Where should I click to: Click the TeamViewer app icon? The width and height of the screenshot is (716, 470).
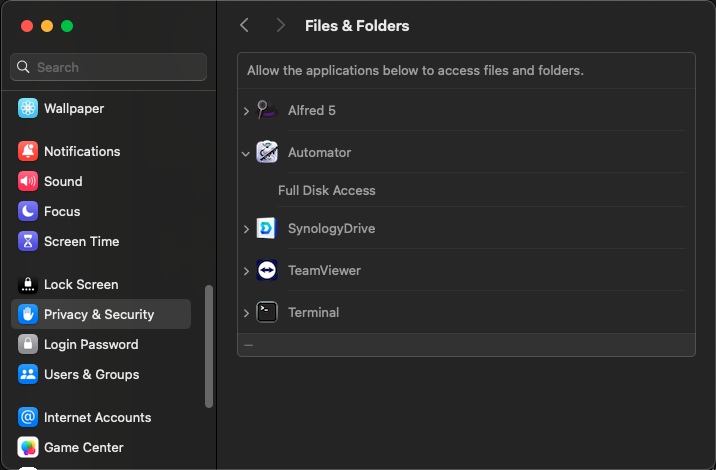tap(266, 271)
